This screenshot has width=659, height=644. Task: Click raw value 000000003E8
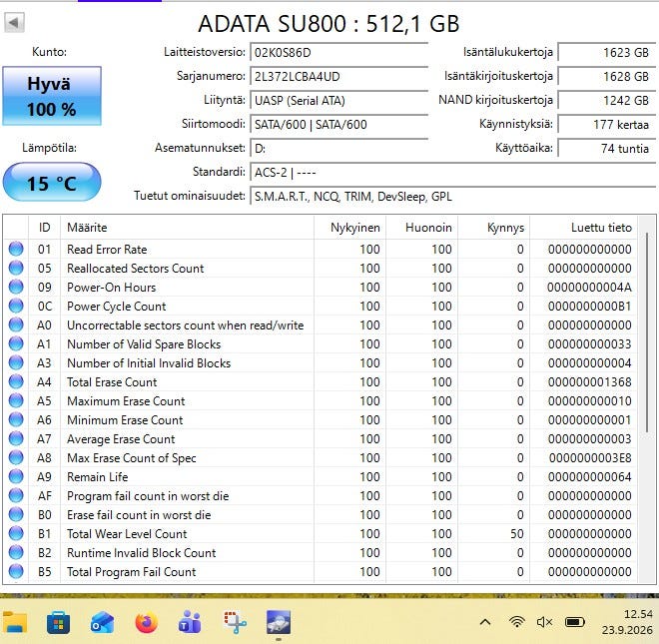tap(589, 457)
